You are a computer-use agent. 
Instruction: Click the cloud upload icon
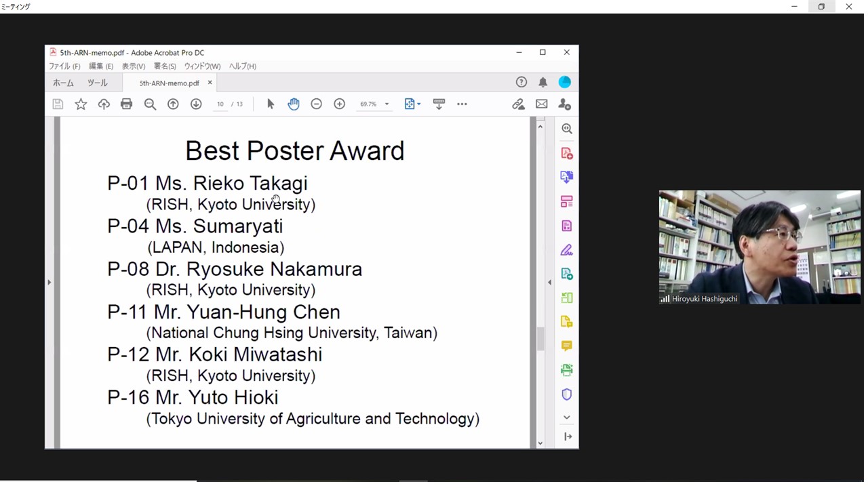pyautogui.click(x=104, y=104)
